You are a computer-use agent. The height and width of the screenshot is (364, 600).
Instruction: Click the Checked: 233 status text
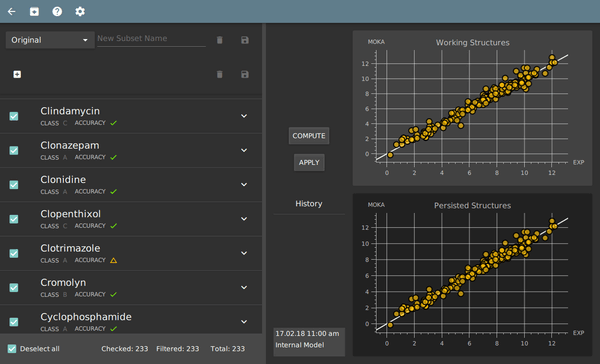point(125,349)
